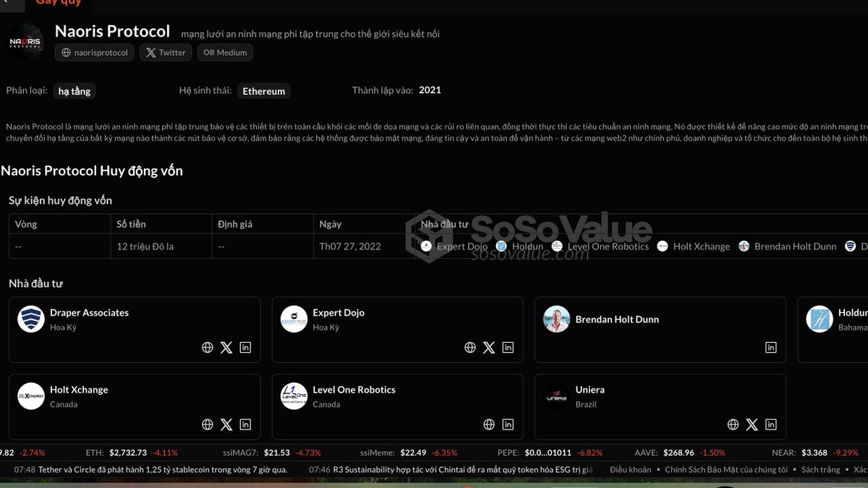Click Brendan Holt Dunn's profile photo
868x488 pixels.
(x=557, y=319)
